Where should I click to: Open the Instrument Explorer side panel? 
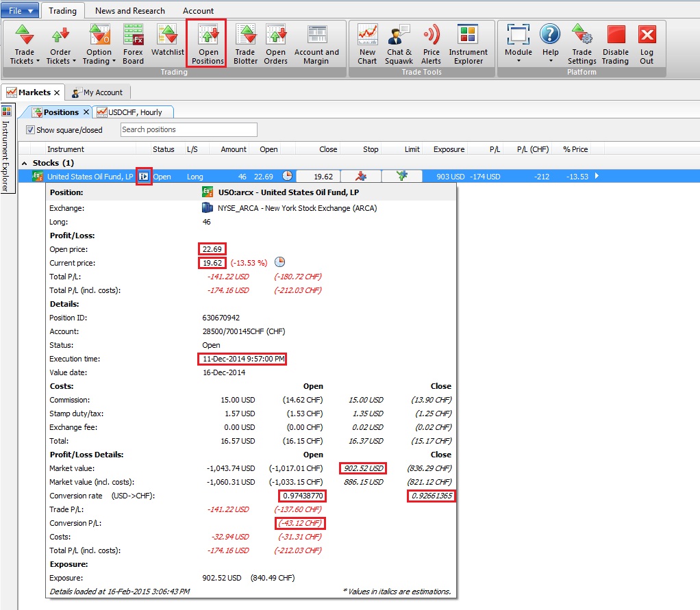[6, 149]
